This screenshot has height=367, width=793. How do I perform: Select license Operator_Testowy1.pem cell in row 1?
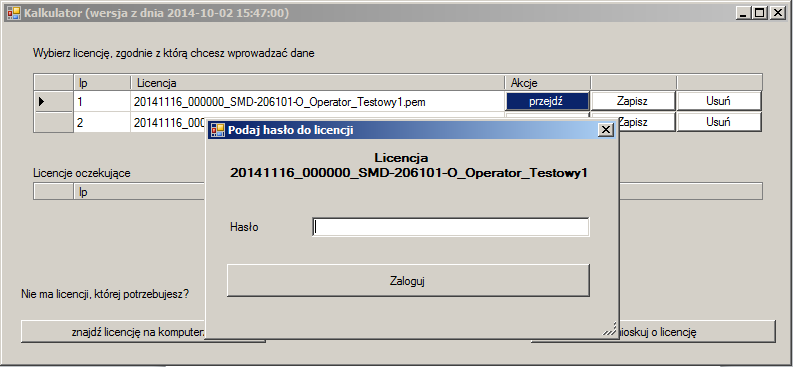pos(318,102)
